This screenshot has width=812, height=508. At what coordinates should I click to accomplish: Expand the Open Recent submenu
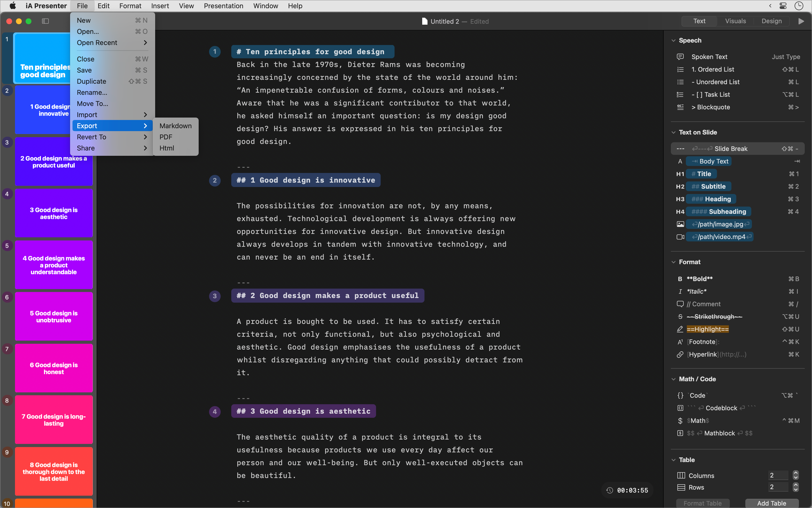click(x=112, y=43)
